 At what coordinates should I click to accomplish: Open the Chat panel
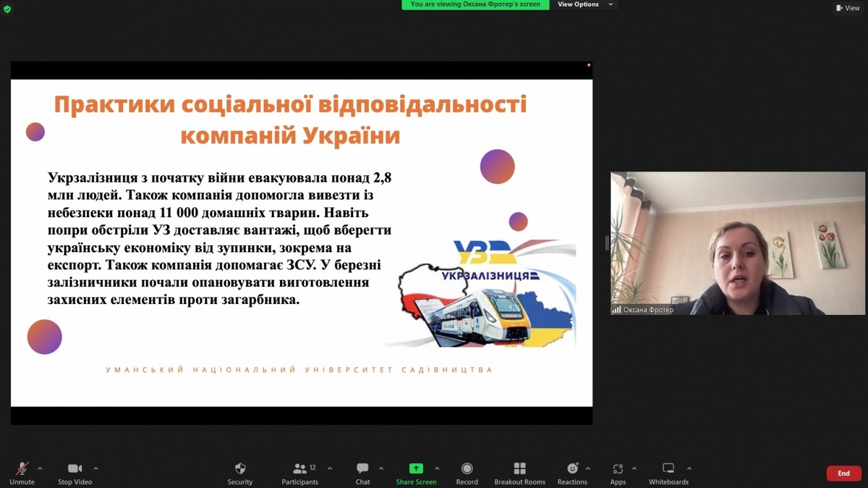(362, 474)
